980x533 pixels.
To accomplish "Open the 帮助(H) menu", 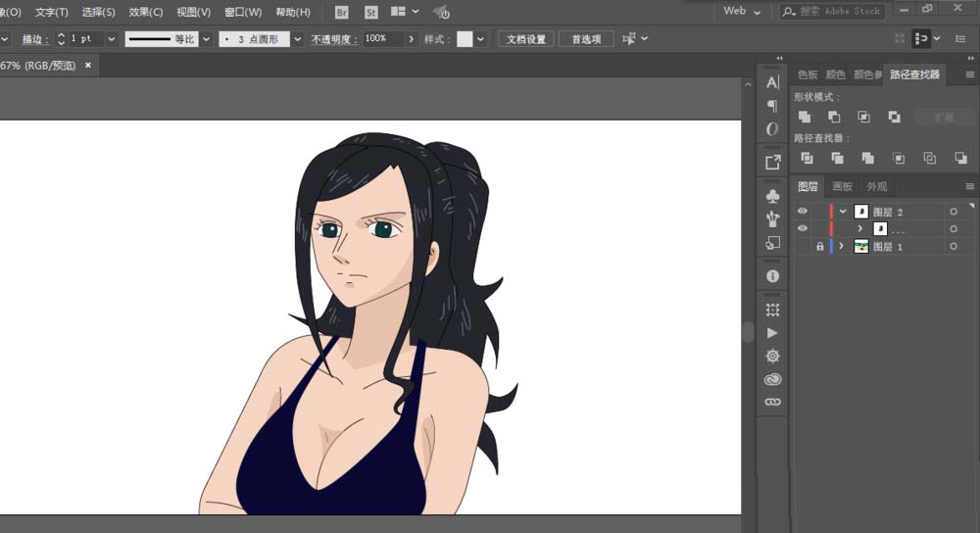I will [x=293, y=12].
